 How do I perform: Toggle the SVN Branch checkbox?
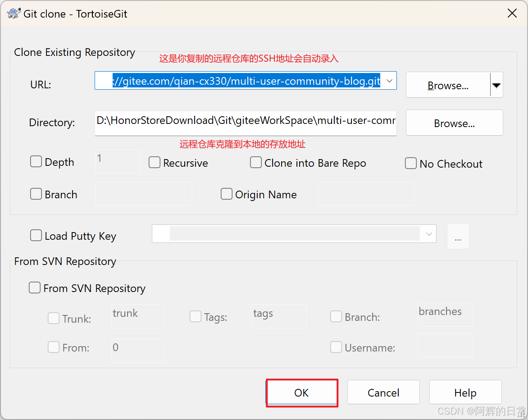click(336, 317)
